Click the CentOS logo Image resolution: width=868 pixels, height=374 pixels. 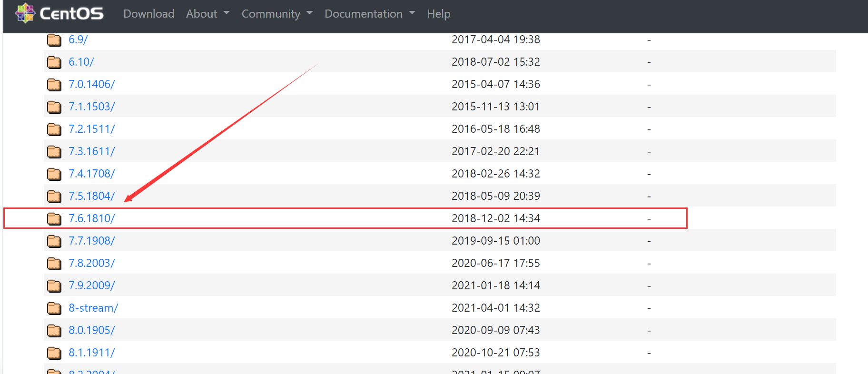[59, 13]
